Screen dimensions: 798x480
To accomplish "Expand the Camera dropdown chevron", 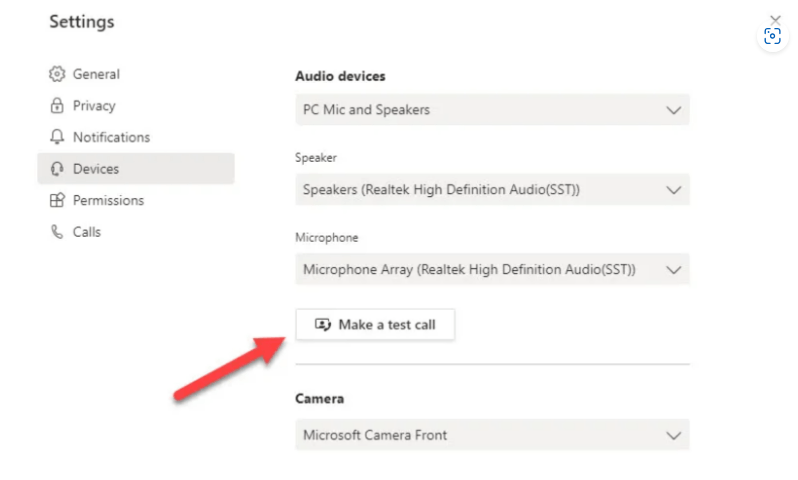I will 673,436.
